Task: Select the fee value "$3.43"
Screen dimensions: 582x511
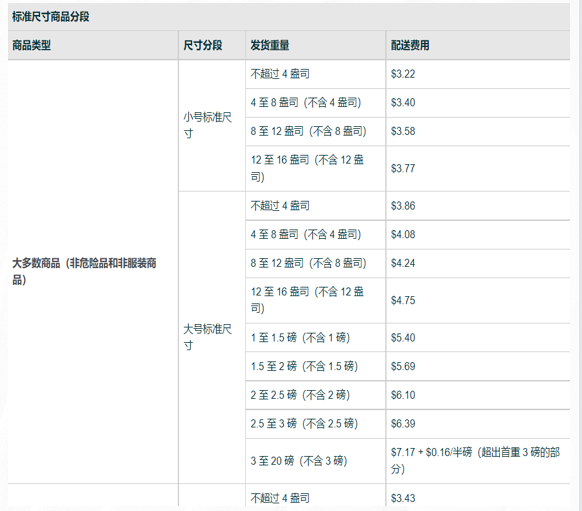Action: [x=403, y=498]
